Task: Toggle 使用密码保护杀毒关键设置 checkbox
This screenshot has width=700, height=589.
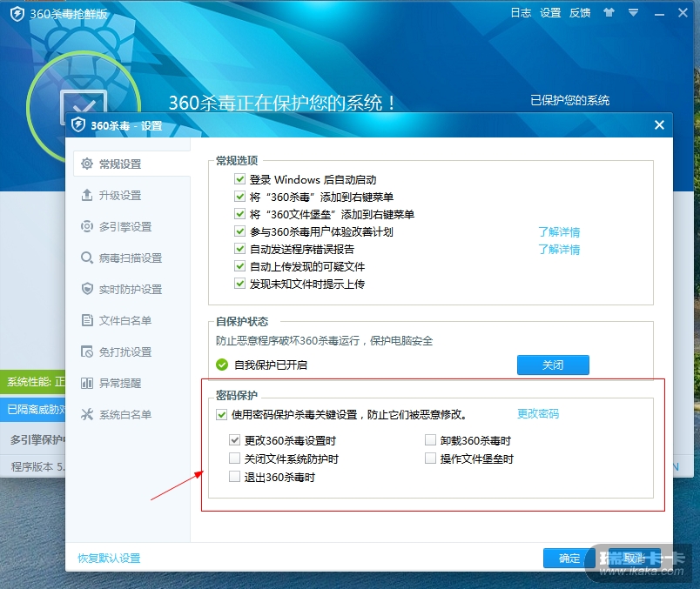Action: [x=221, y=414]
